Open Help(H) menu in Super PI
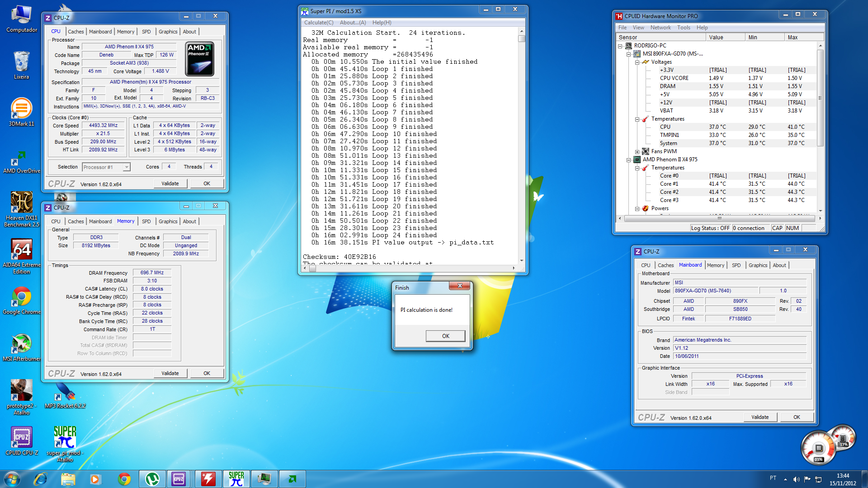The width and height of the screenshot is (868, 488). 382,23
